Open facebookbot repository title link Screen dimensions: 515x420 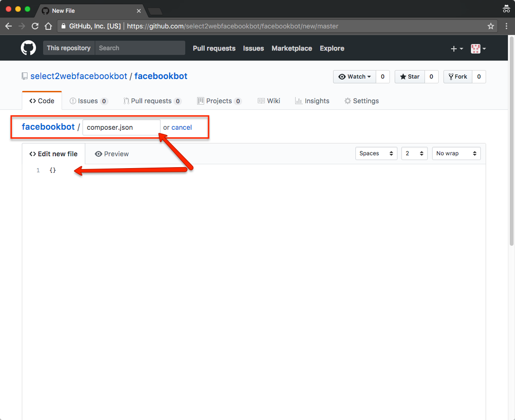click(161, 76)
